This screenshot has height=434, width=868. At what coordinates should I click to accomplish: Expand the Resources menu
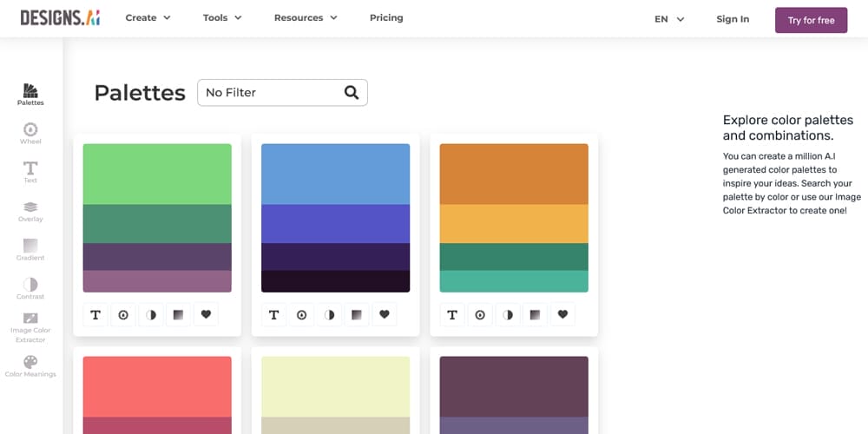(306, 17)
